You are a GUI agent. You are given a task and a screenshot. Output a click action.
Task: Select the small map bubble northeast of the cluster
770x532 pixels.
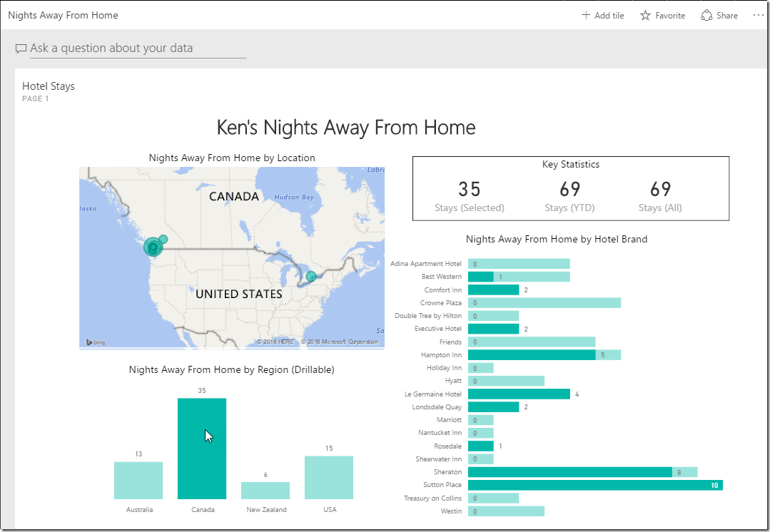tap(163, 239)
